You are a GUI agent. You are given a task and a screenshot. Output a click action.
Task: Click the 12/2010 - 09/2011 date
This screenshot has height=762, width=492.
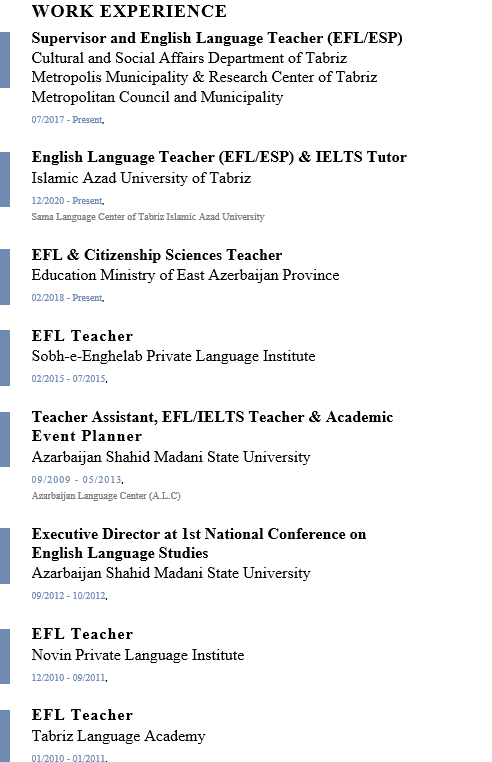(69, 677)
